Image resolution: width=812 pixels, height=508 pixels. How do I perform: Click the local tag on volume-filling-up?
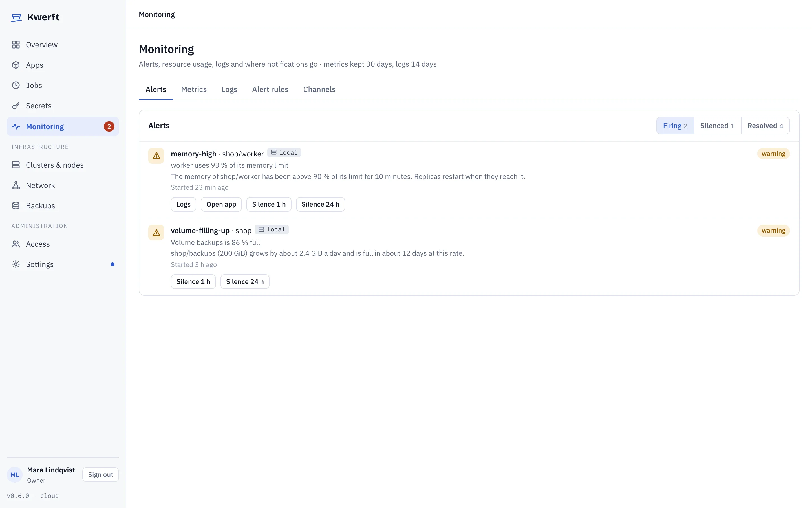point(272,229)
